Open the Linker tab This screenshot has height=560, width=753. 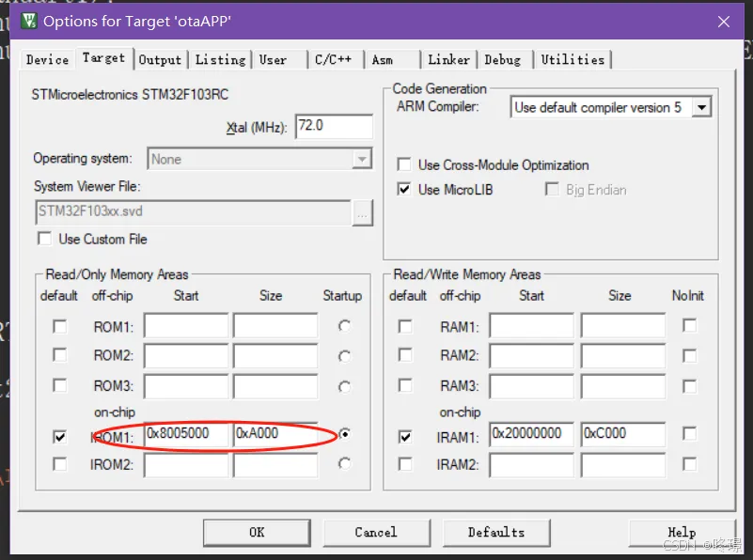[449, 60]
